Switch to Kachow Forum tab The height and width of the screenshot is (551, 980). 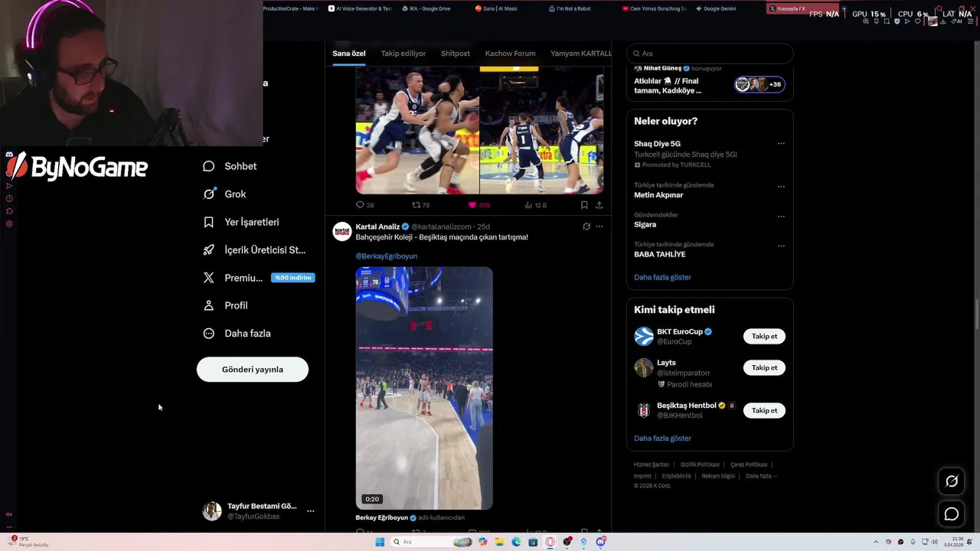tap(510, 54)
